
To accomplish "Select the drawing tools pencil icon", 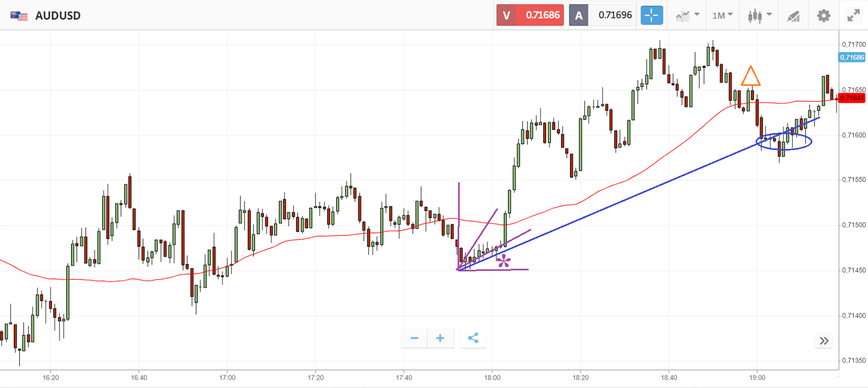I will coord(793,16).
